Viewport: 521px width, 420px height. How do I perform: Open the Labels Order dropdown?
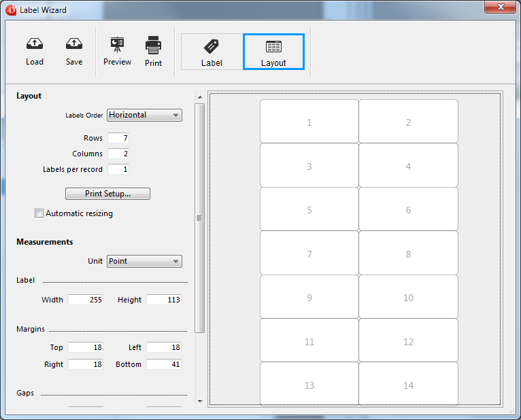pyautogui.click(x=144, y=115)
